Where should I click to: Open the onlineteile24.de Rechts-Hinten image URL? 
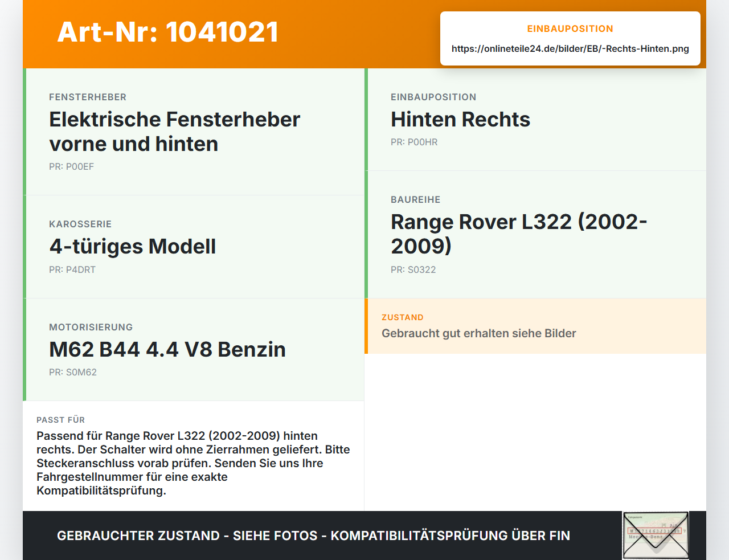point(570,48)
